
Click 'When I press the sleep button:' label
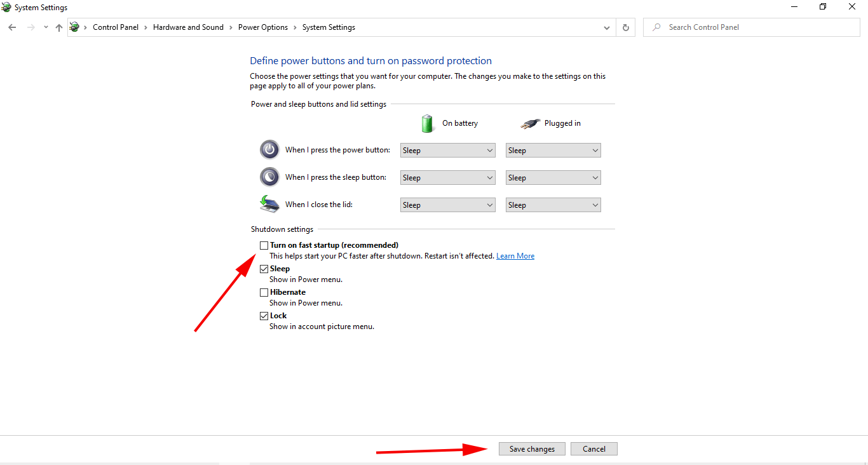(336, 177)
